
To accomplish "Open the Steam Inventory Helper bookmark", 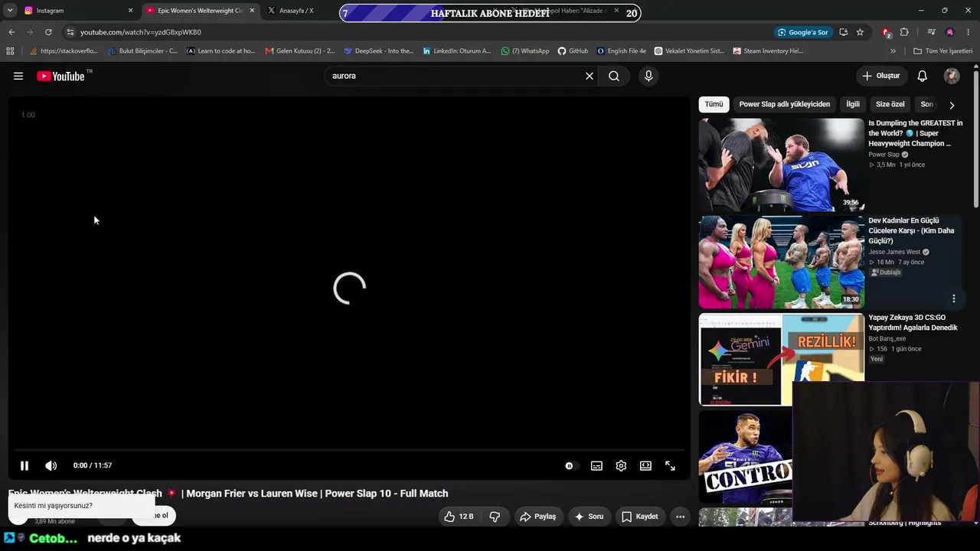I will (x=768, y=51).
